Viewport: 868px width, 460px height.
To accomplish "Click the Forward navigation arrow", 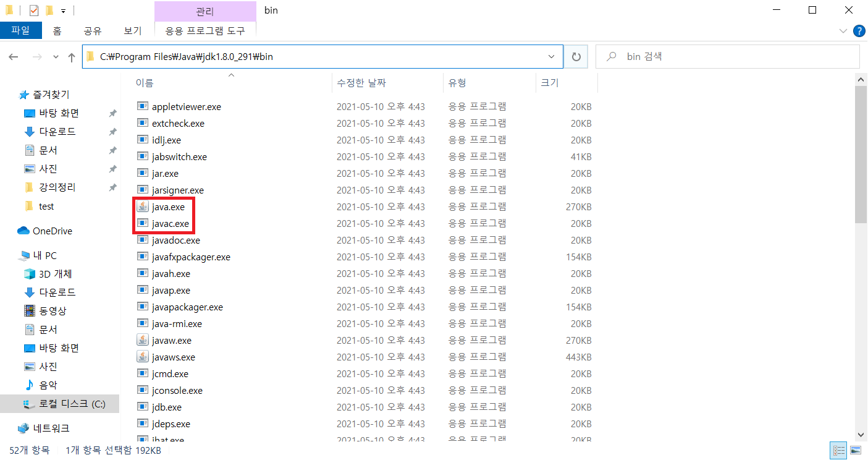I will tap(37, 57).
